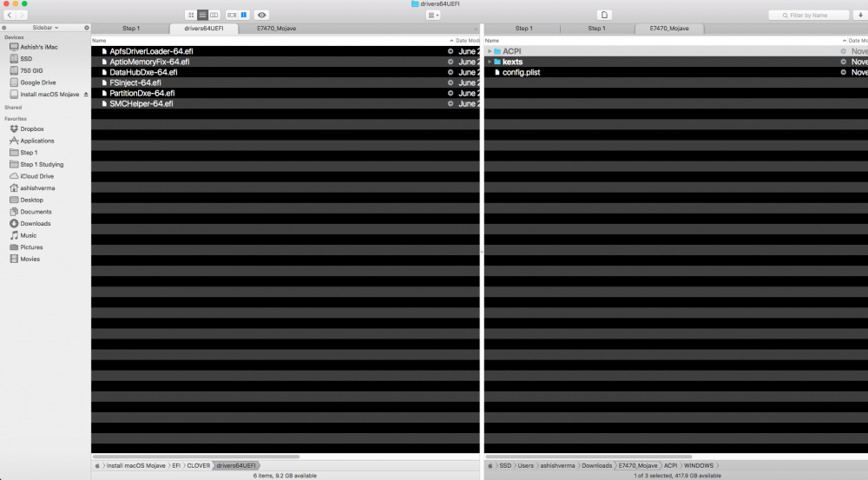Image resolution: width=868 pixels, height=480 pixels.
Task: Open the ashishverma home folder in the sidebar
Action: 32,188
